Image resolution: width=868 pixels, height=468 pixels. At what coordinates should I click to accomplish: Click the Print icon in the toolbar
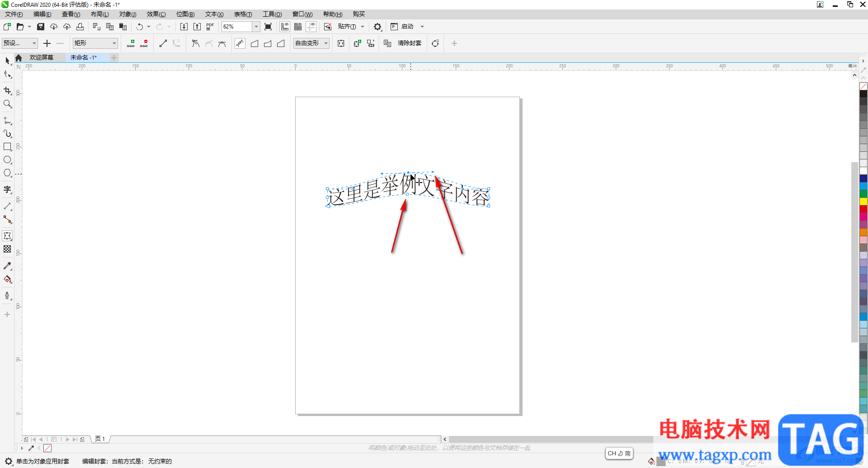80,27
